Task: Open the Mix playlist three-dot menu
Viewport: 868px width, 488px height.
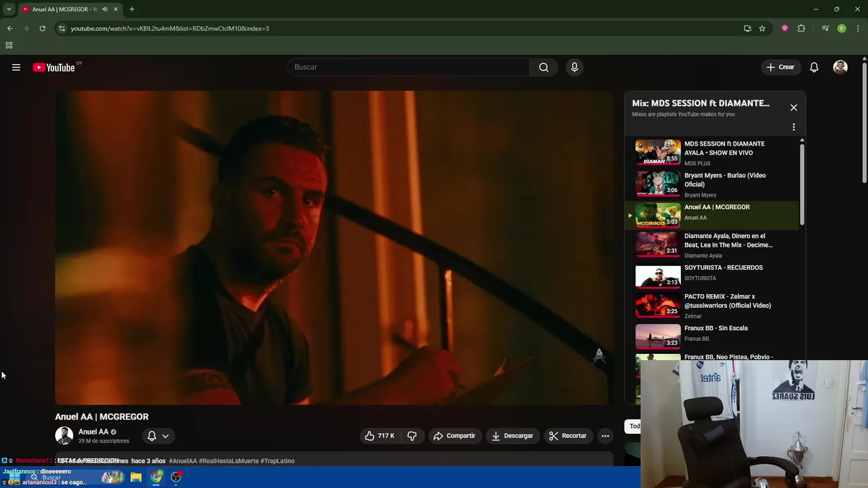Action: tap(793, 127)
